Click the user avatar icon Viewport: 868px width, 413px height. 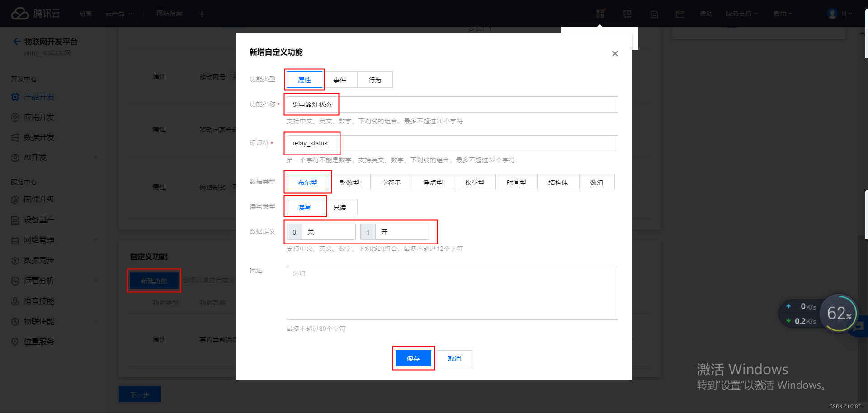(x=832, y=14)
